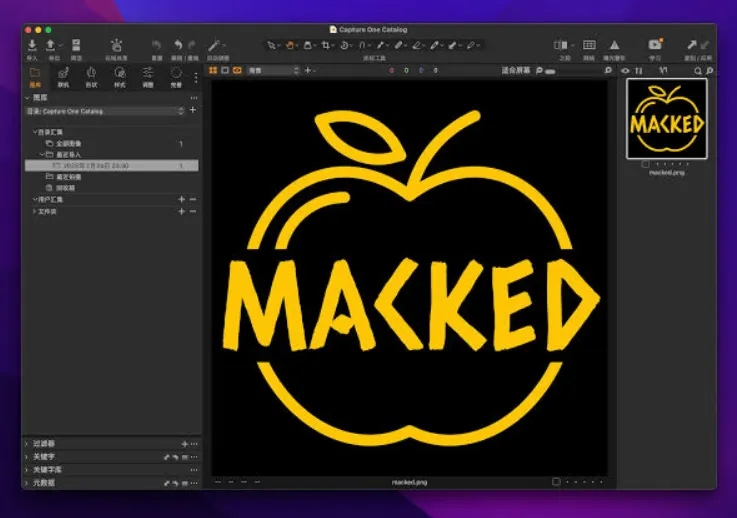737x518 pixels.
Task: Expand the 过滤器 filters panel
Action: (x=27, y=443)
